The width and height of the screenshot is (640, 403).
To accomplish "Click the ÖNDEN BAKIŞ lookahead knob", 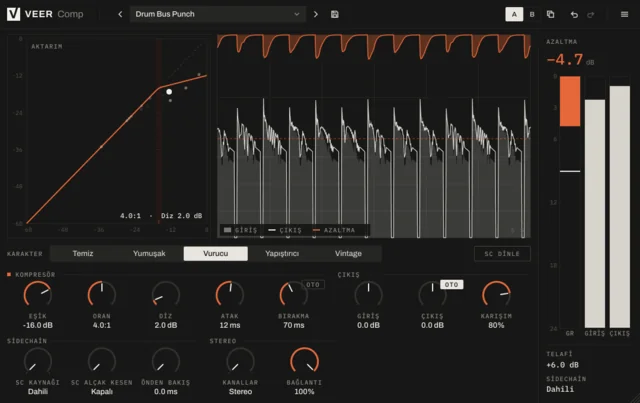I will tap(166, 361).
